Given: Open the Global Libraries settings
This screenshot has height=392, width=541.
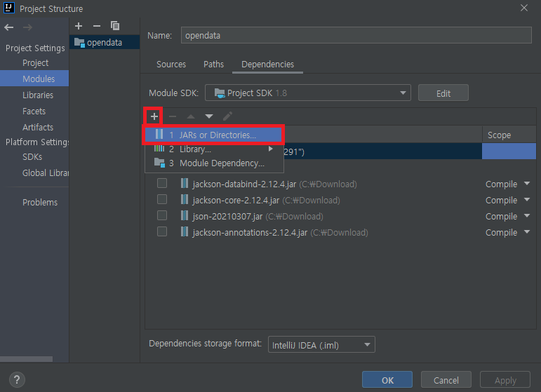Looking at the screenshot, I should coord(45,173).
